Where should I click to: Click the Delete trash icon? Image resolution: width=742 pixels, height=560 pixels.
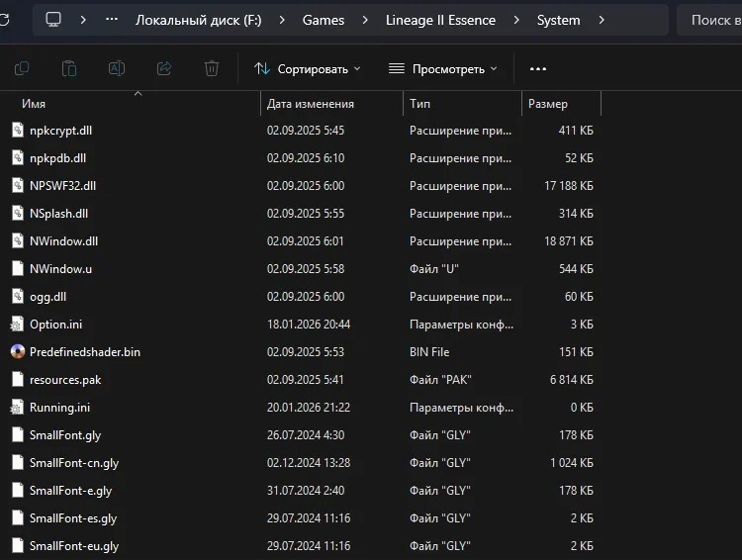tap(212, 68)
